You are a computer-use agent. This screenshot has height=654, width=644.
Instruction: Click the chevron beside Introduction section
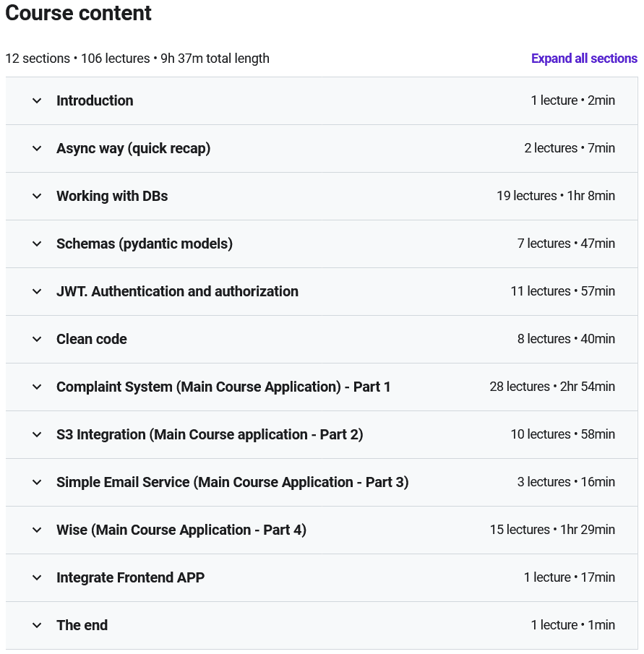point(37,101)
